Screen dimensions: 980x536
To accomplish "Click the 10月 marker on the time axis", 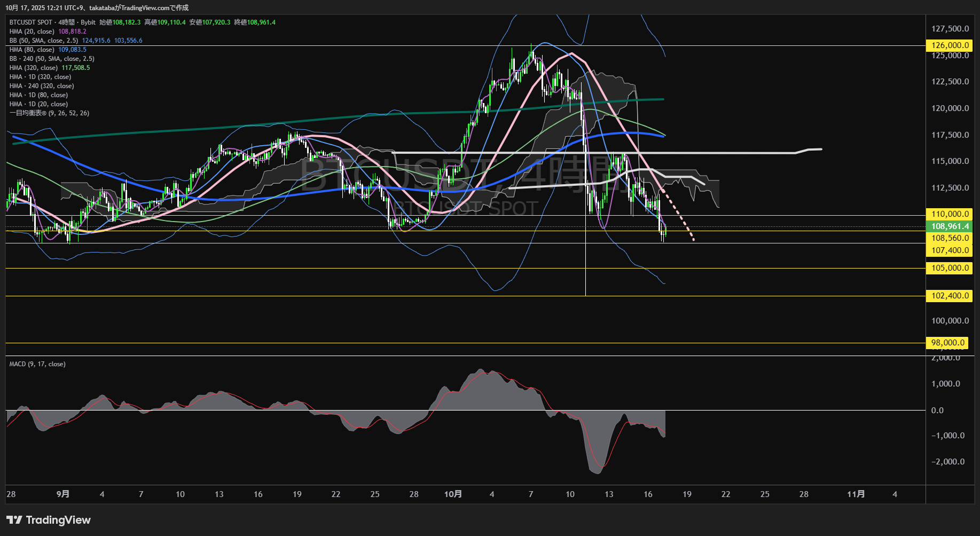I will click(453, 494).
